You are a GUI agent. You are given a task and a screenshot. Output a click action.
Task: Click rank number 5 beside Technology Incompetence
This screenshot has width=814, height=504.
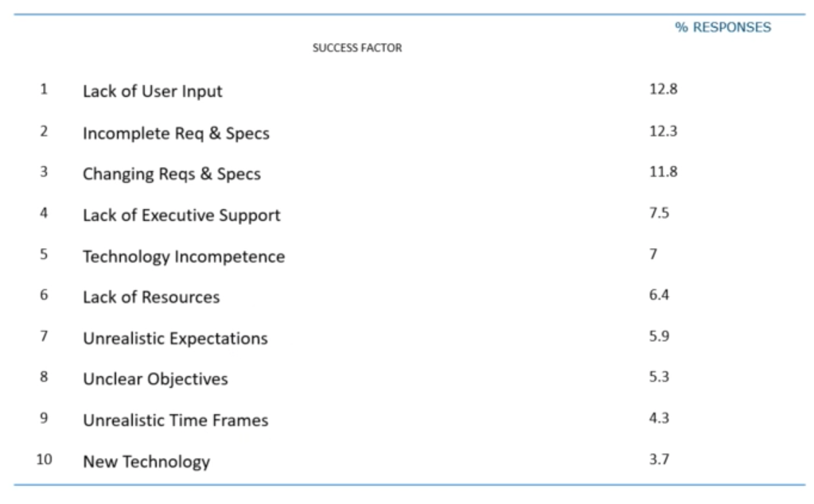(x=44, y=254)
